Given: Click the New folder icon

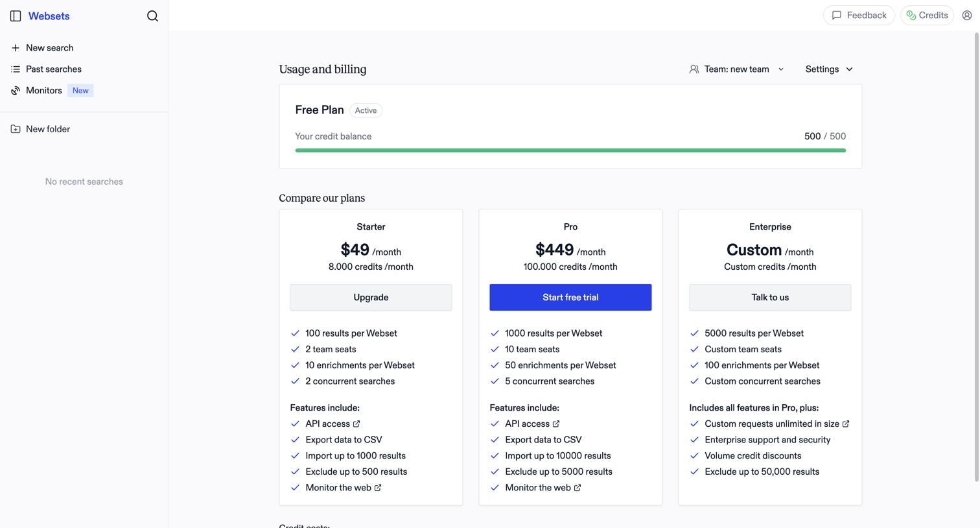Looking at the screenshot, I should click(16, 129).
